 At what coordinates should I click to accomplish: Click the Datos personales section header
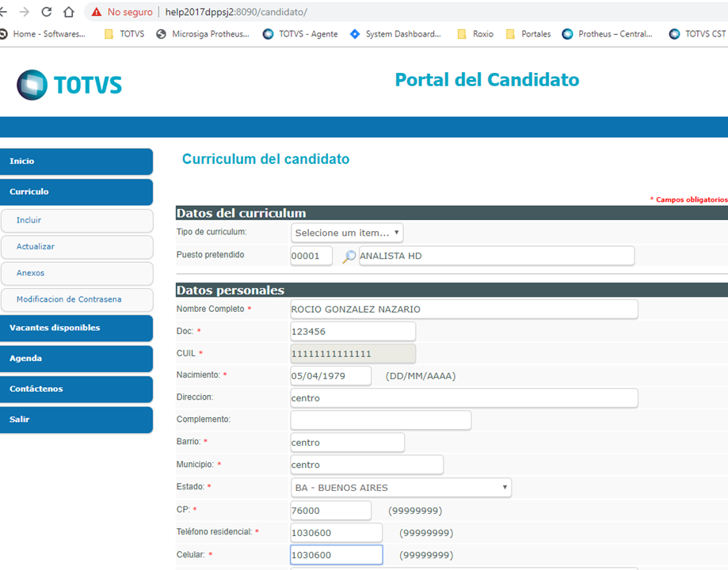452,291
